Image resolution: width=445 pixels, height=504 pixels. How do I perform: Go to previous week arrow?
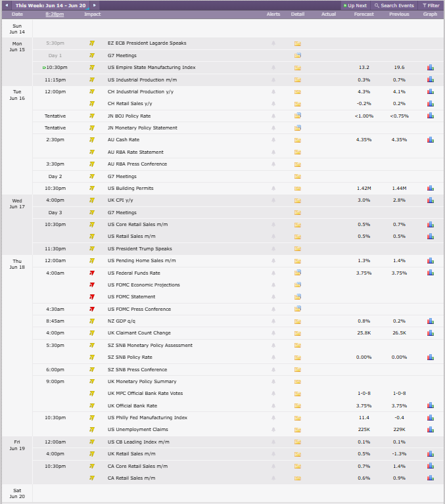coord(7,5)
